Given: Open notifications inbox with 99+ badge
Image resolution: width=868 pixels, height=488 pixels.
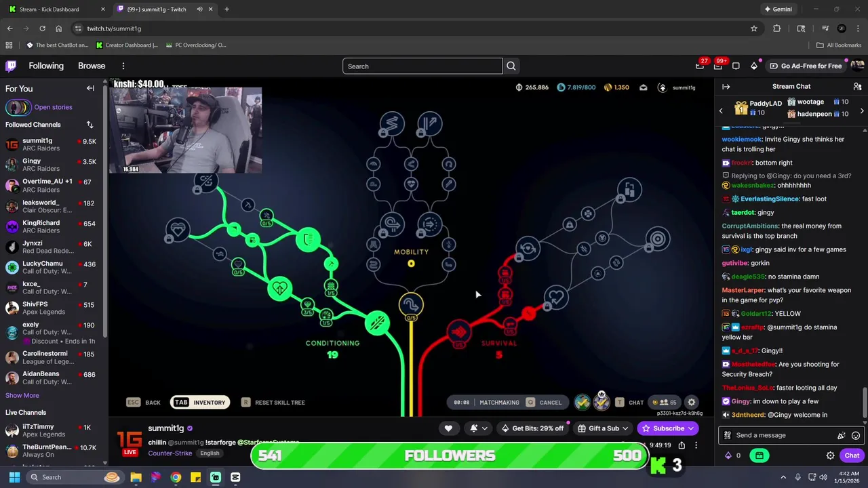Looking at the screenshot, I should (x=718, y=66).
